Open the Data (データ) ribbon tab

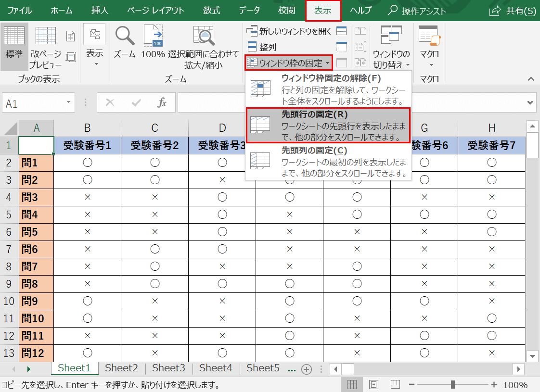(x=249, y=11)
